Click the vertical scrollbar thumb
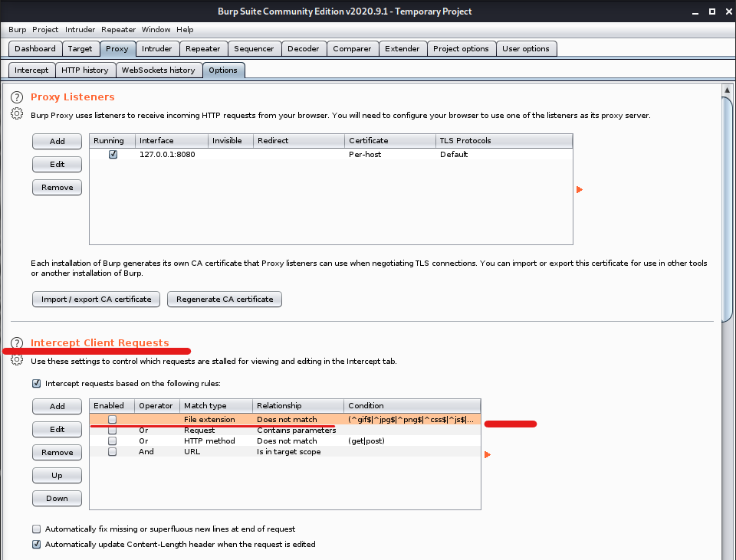The width and height of the screenshot is (736, 560). click(x=727, y=208)
